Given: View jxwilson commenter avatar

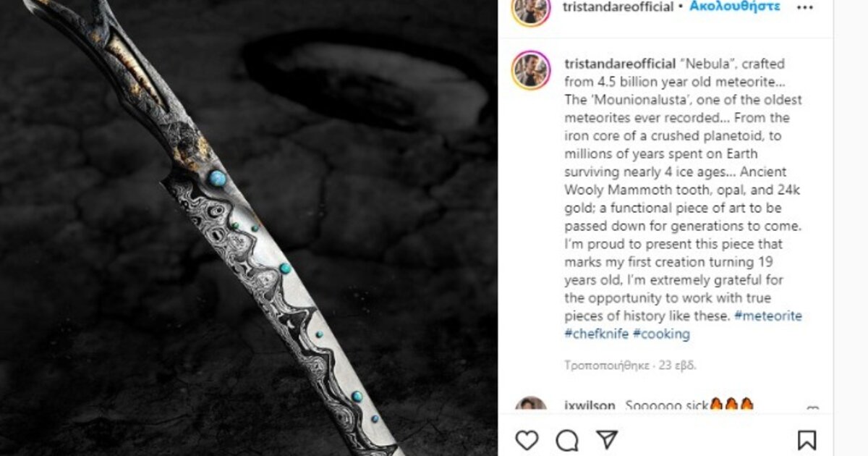Looking at the screenshot, I should 532,405.
